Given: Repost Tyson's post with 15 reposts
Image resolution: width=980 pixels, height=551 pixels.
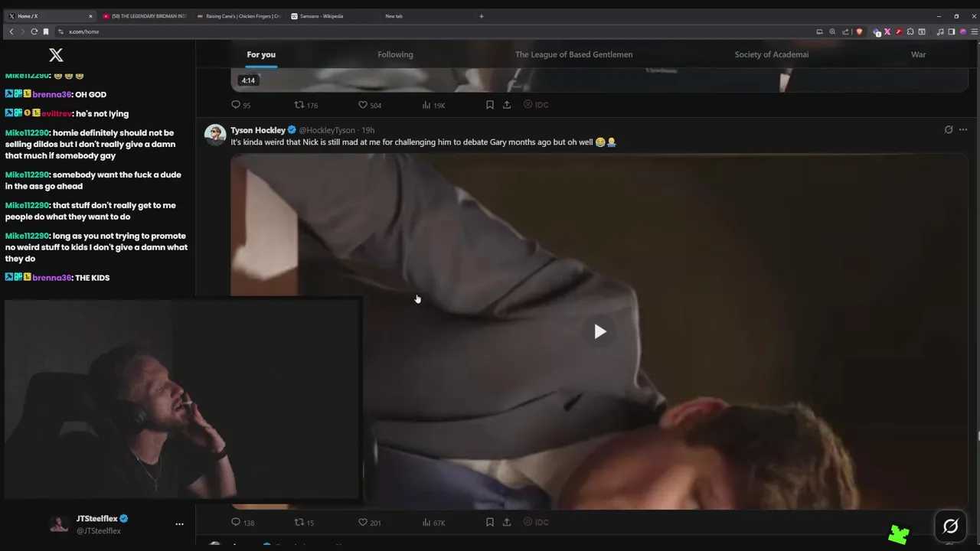Looking at the screenshot, I should coord(304,522).
